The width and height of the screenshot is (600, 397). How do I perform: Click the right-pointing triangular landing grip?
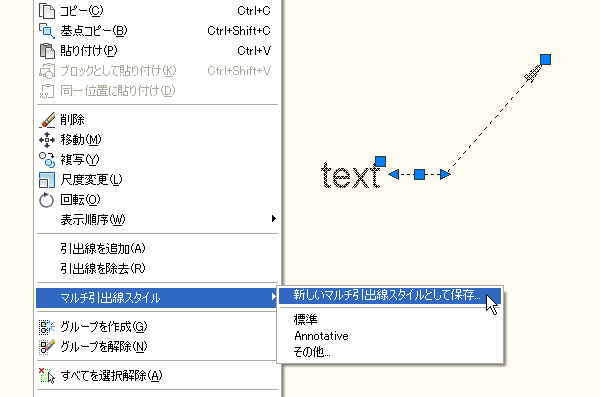(x=445, y=175)
